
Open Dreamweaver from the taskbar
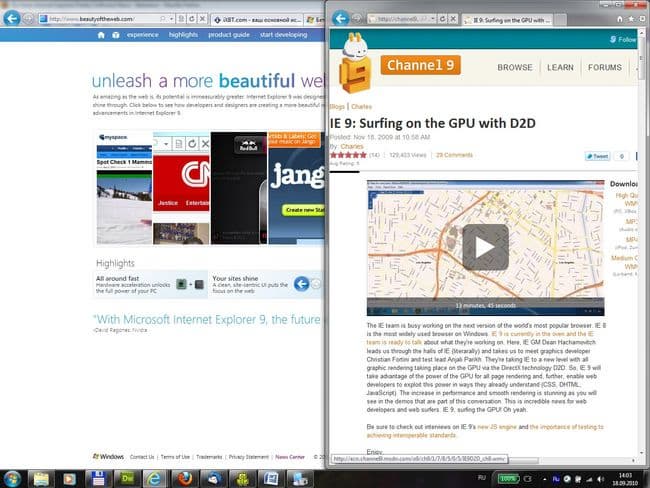(x=127, y=479)
